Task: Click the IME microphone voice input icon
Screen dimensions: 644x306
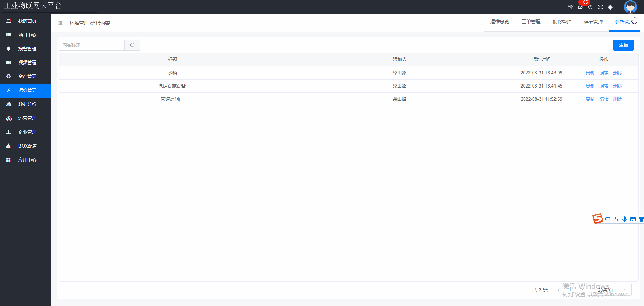Action: 625,219
